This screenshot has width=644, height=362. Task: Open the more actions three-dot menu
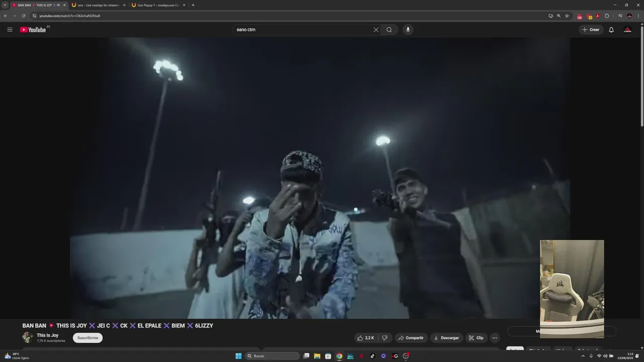coord(495,338)
